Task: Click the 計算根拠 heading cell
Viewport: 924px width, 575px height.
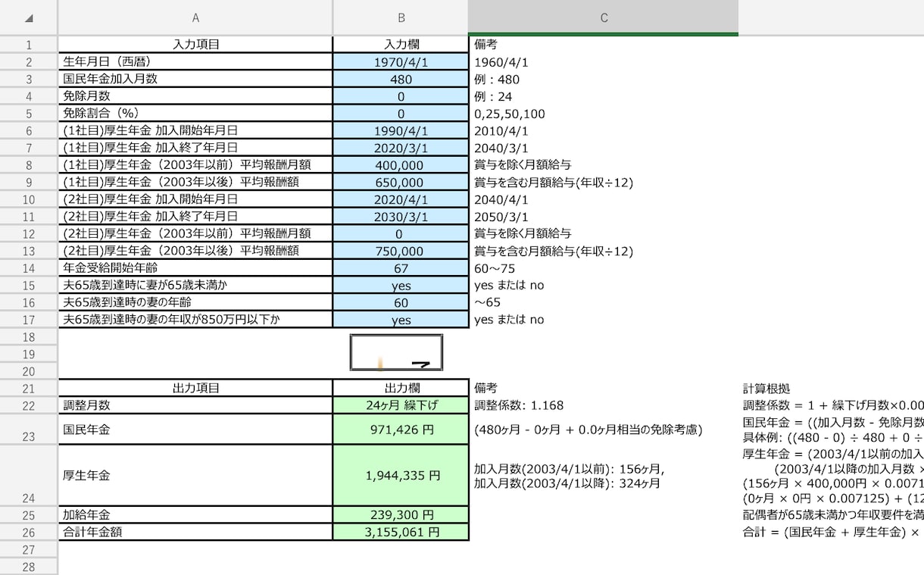Action: (766, 388)
